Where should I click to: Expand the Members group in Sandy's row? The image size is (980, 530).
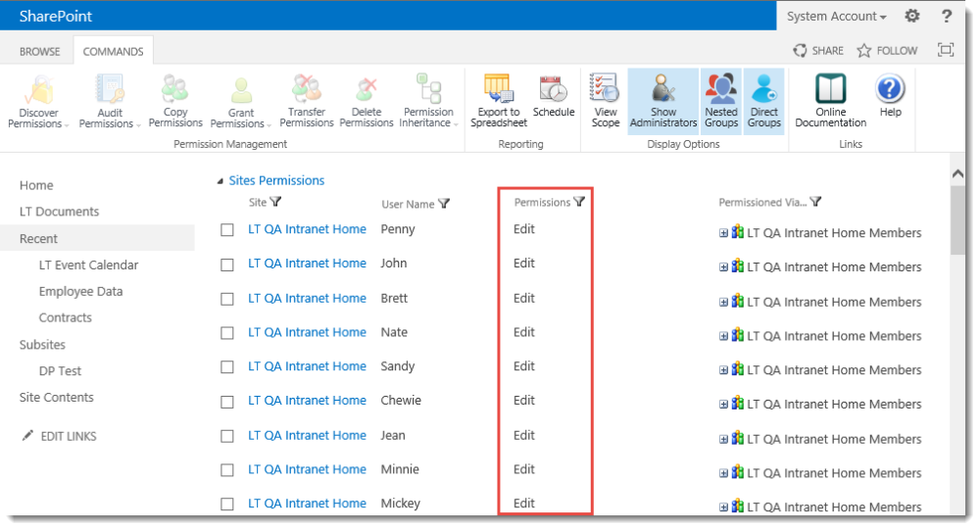tap(723, 370)
